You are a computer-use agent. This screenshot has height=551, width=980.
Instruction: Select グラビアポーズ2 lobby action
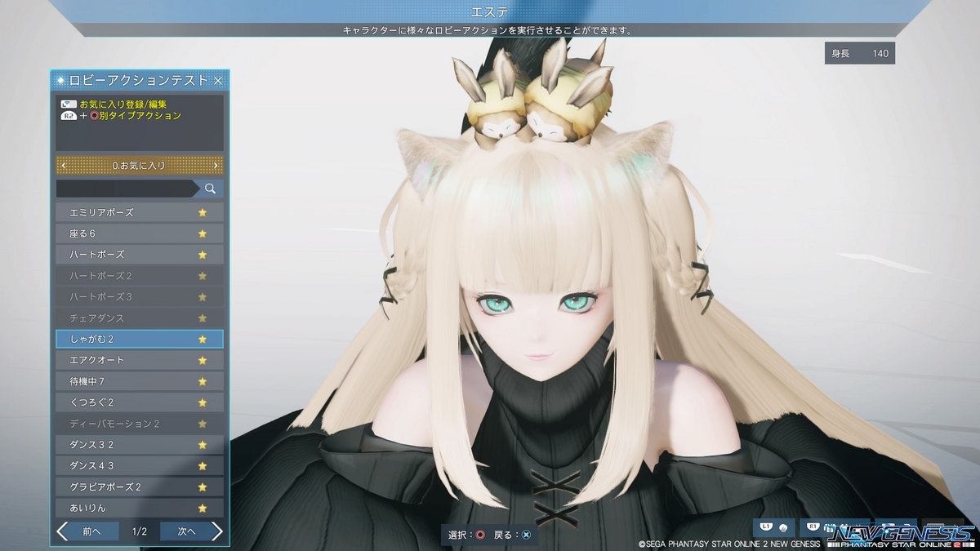click(x=140, y=487)
